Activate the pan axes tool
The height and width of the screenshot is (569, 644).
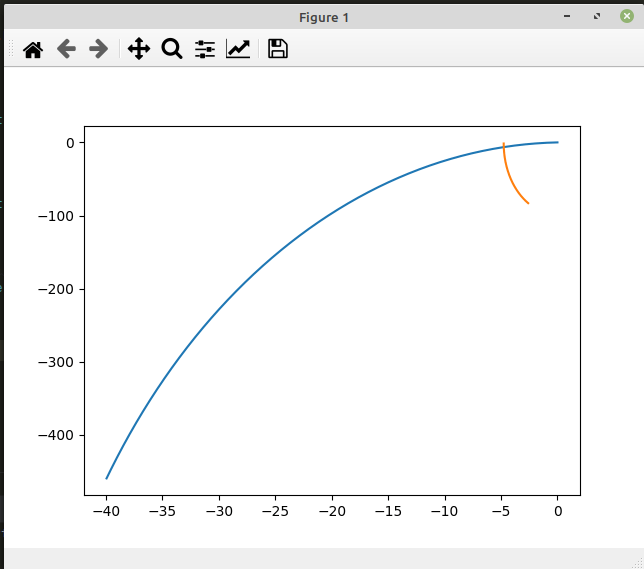point(139,48)
